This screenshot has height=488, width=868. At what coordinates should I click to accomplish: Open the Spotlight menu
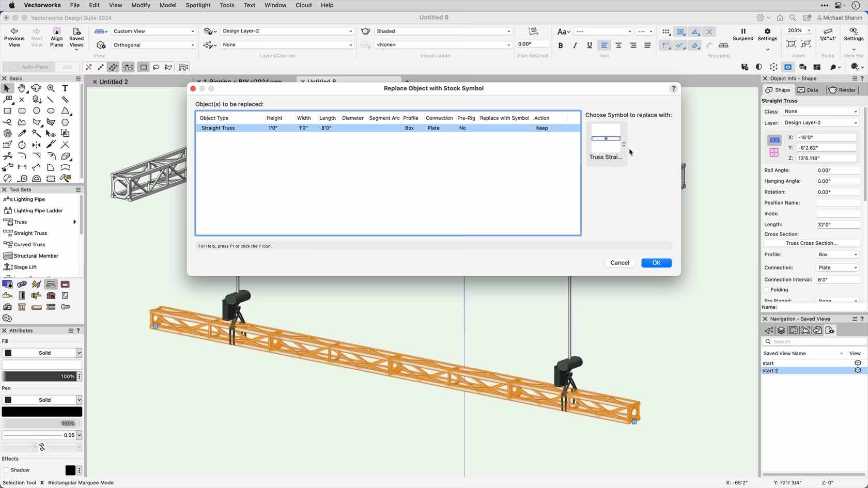coord(198,5)
